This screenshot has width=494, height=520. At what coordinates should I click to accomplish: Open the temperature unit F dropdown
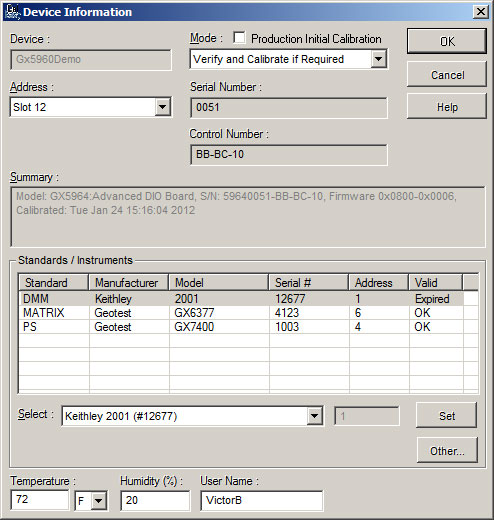(x=99, y=501)
